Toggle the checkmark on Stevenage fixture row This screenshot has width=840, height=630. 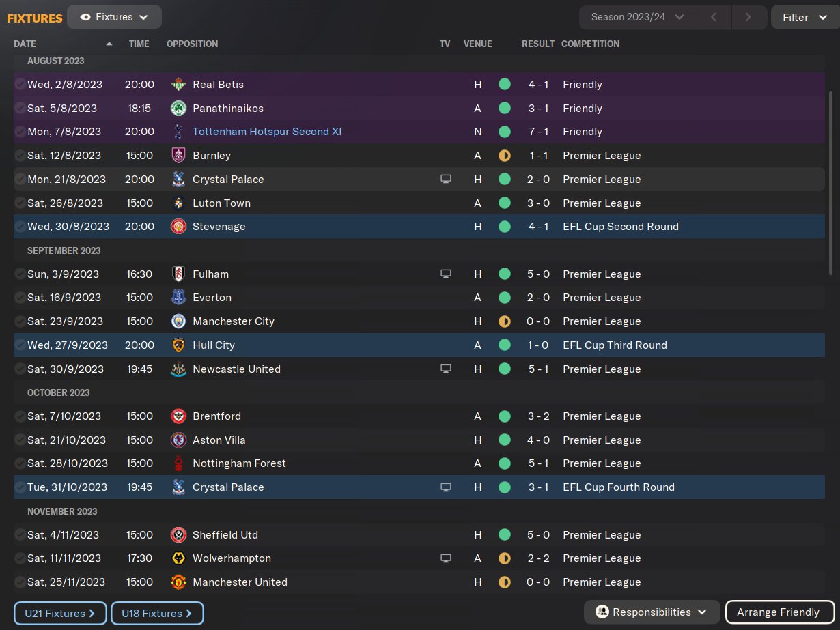click(20, 227)
